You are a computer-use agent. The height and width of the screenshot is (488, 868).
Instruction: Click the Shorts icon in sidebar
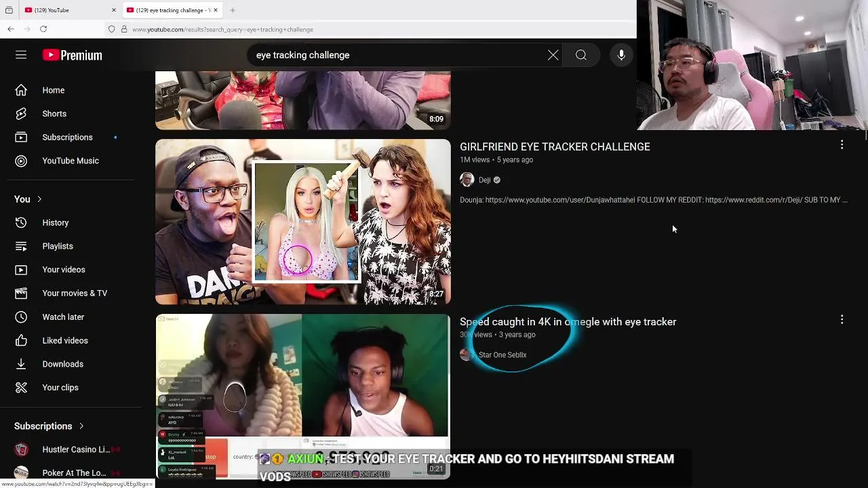(21, 114)
